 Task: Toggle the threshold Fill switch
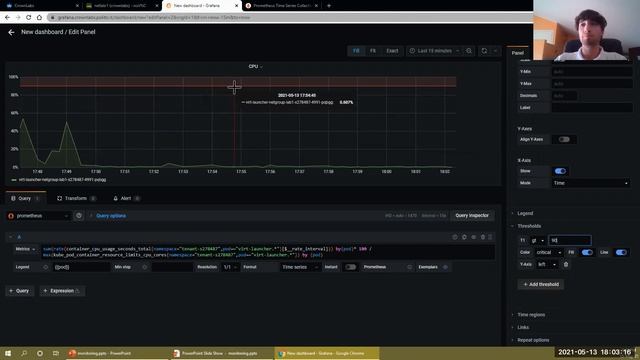(587, 253)
